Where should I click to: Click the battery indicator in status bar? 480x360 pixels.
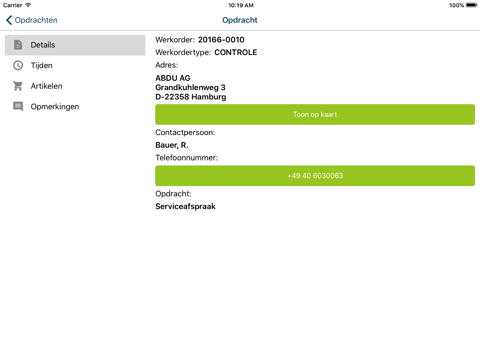(x=472, y=5)
